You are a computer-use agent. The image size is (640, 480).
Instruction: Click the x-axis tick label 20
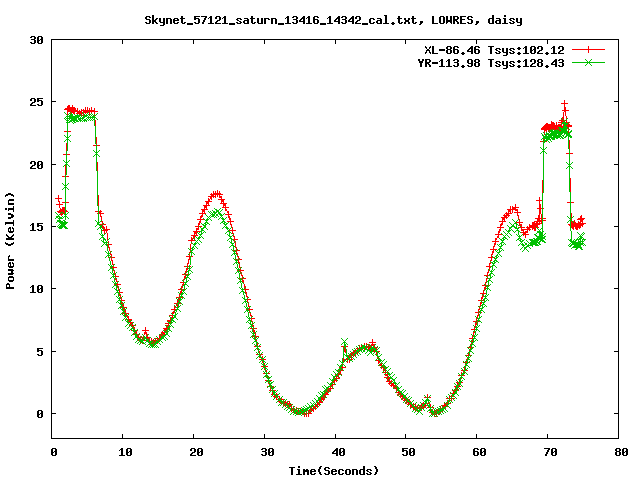click(x=196, y=452)
